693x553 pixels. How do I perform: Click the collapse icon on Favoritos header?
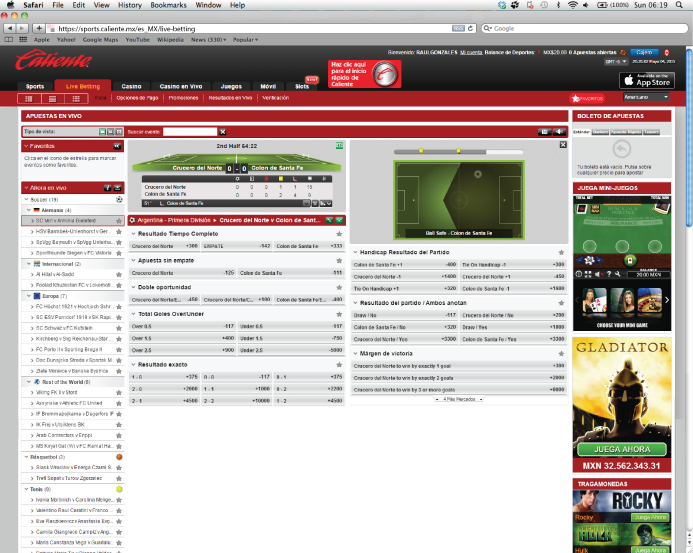pos(117,146)
